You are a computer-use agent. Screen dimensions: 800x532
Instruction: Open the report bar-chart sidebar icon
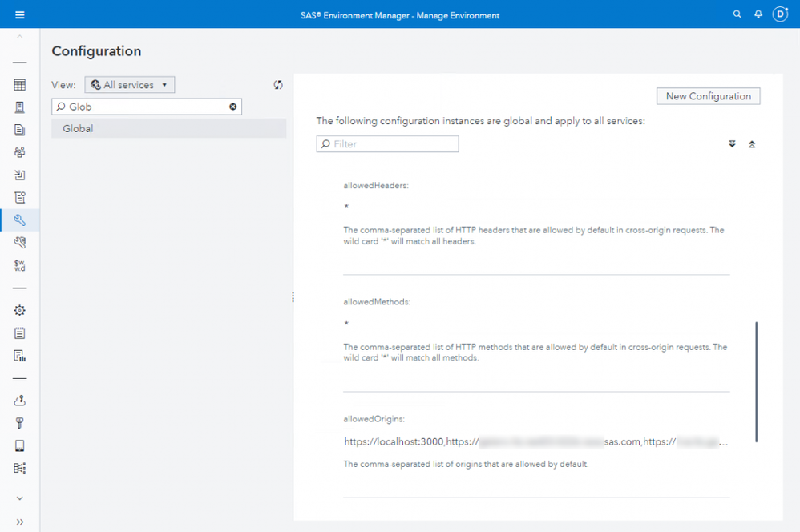pyautogui.click(x=20, y=356)
